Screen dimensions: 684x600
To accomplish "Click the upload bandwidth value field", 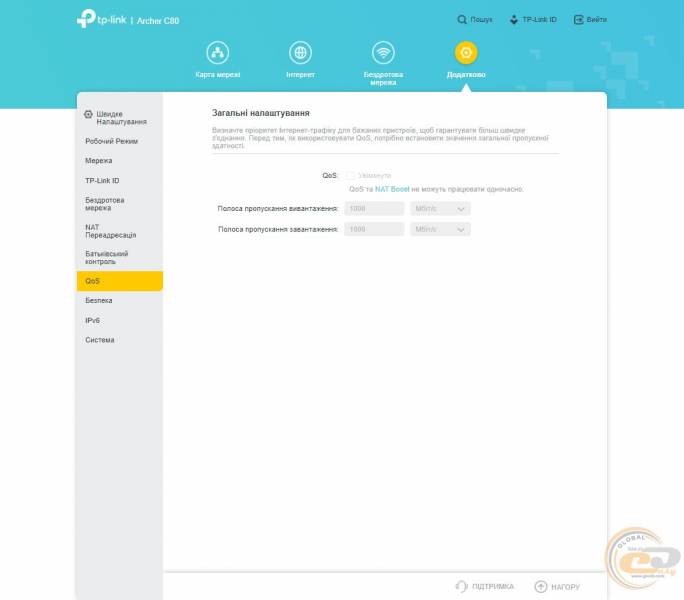I will pyautogui.click(x=374, y=209).
